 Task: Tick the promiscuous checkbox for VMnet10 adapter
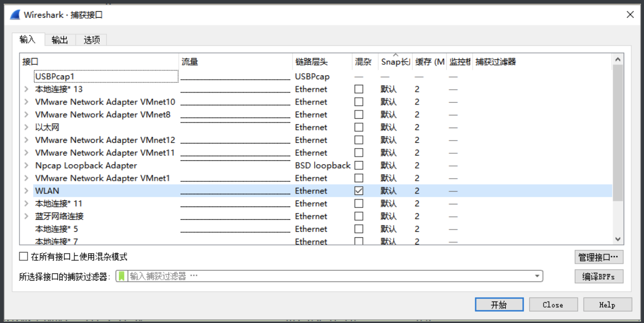pos(359,102)
